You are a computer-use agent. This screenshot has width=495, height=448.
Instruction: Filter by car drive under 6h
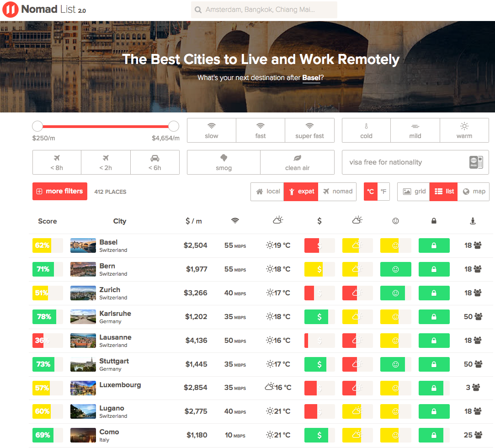pyautogui.click(x=154, y=162)
